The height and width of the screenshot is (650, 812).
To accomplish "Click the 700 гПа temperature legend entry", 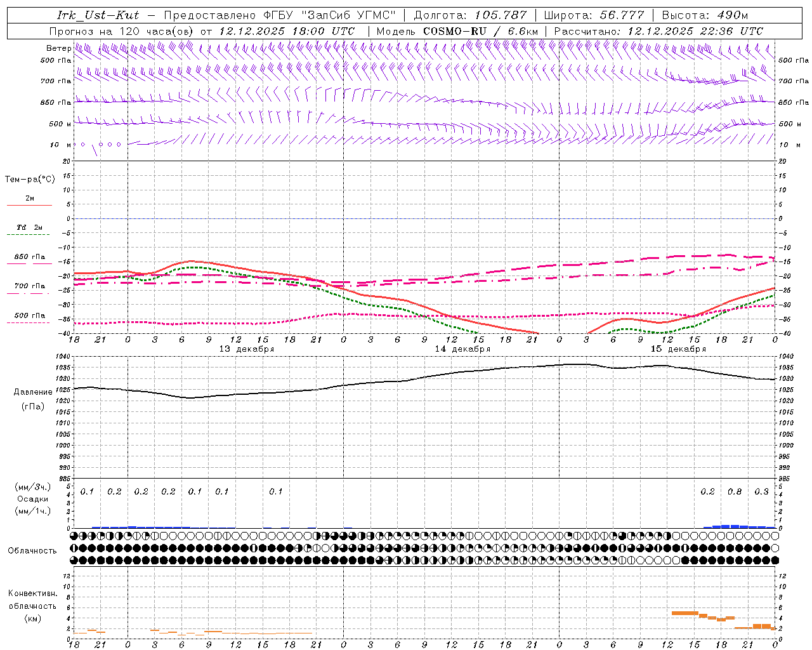I will [29, 286].
